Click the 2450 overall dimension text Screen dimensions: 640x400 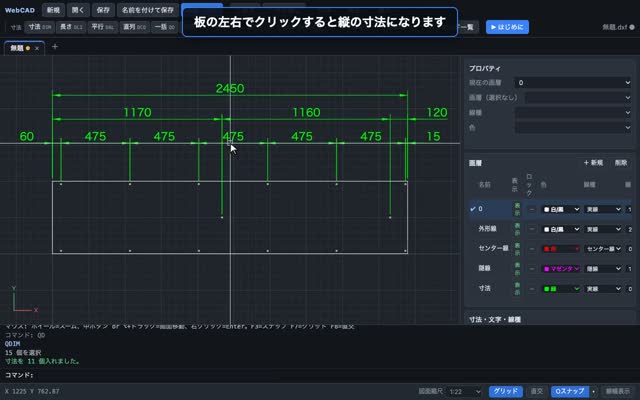[230, 88]
